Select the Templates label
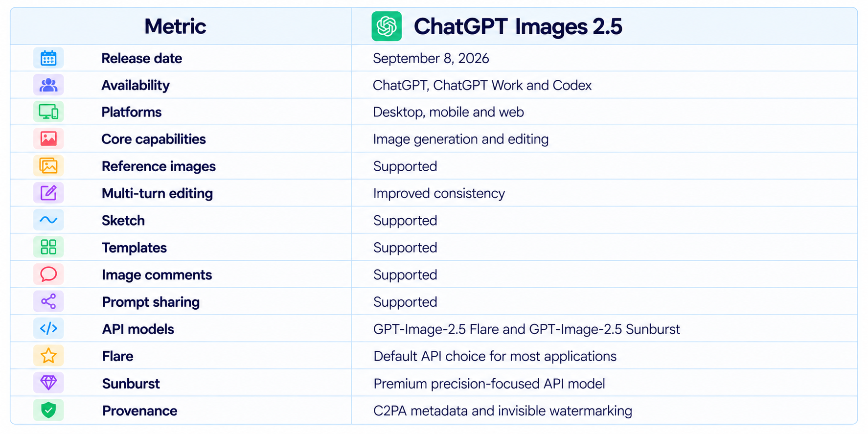 [134, 248]
